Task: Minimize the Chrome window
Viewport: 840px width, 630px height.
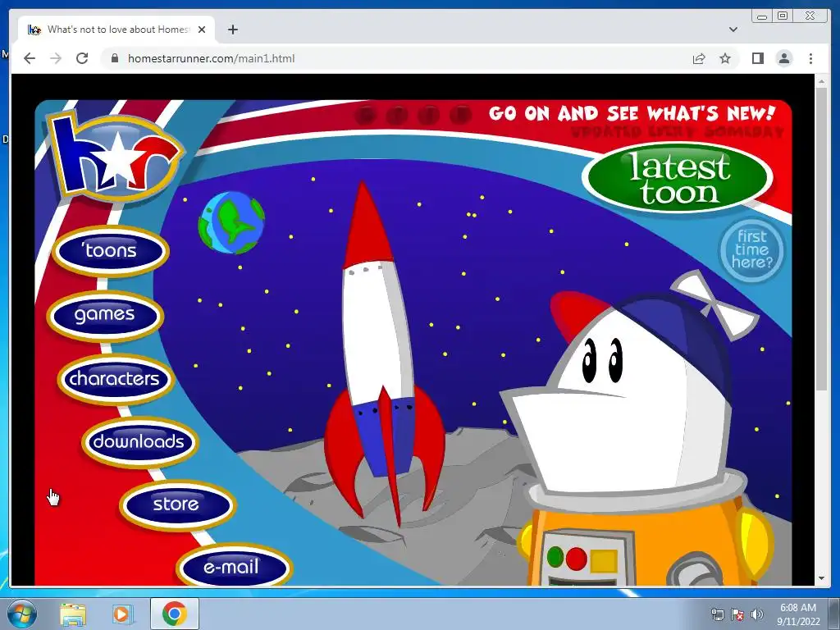Action: click(x=762, y=16)
